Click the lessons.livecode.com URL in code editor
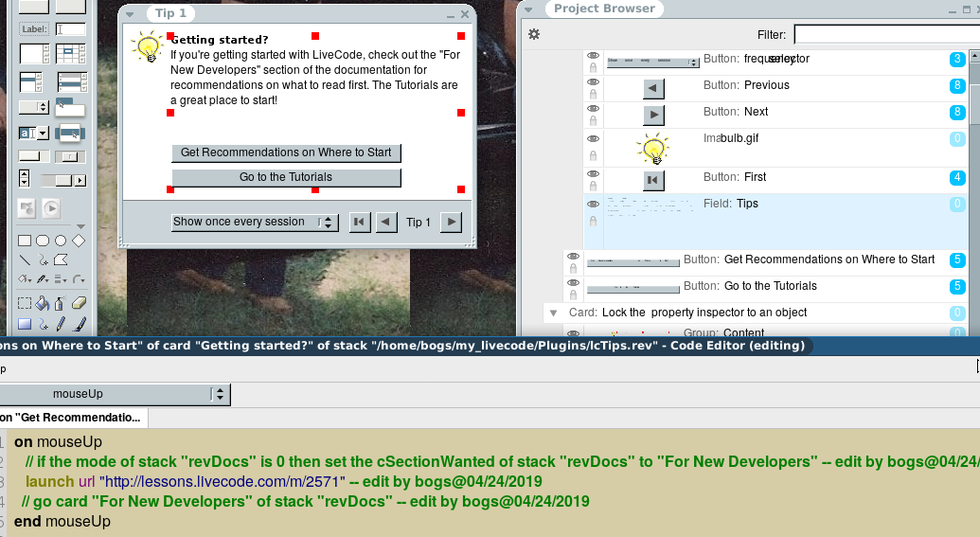Screen dimensions: 980x537 coord(222,482)
